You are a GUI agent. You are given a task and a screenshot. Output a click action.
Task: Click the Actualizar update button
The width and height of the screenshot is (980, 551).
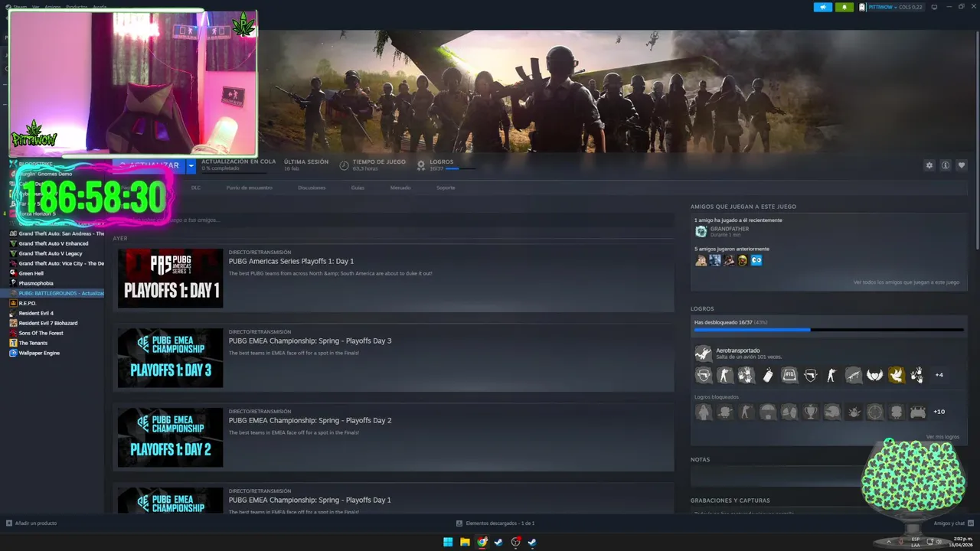150,165
